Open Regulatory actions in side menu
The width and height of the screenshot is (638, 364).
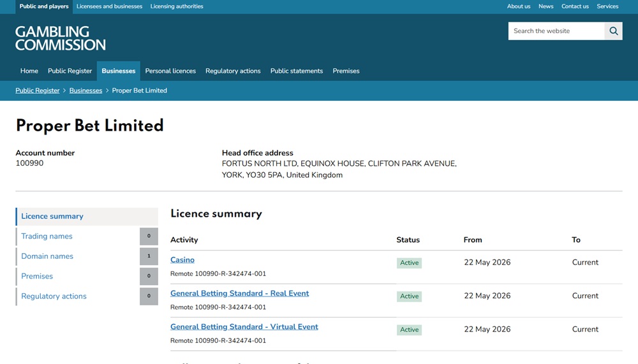pos(54,296)
